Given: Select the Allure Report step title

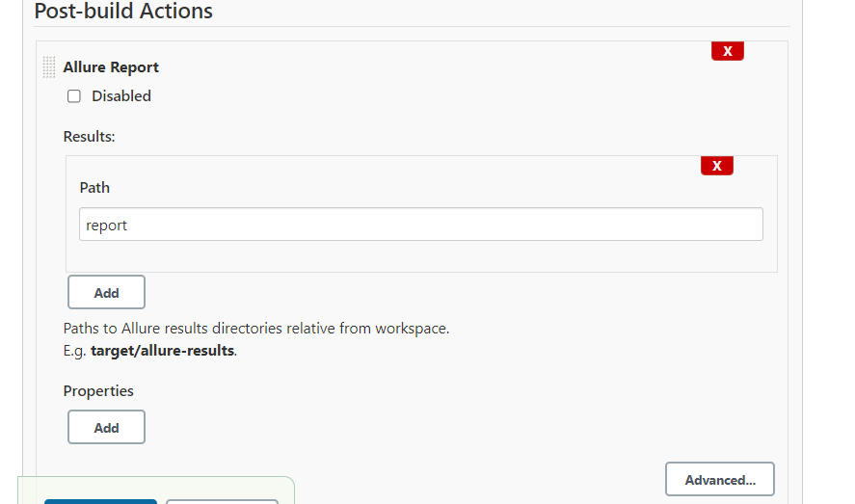Looking at the screenshot, I should pyautogui.click(x=111, y=67).
